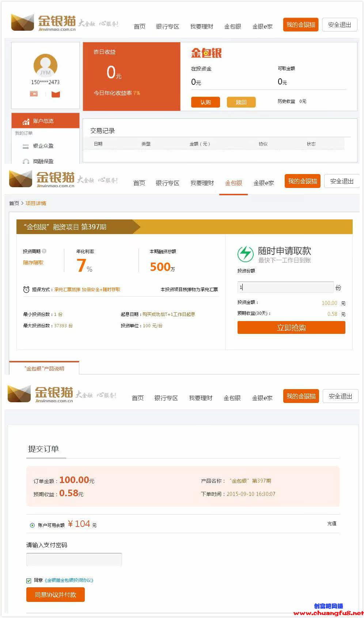This screenshot has height=618, width=364.
Task: Open 我要理财 in the 提交订单 page navigation
Action: pyautogui.click(x=201, y=398)
